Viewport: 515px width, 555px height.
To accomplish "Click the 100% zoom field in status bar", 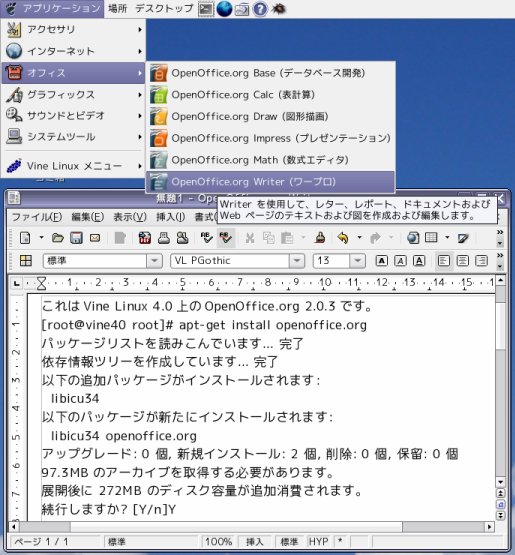I will tap(218, 542).
